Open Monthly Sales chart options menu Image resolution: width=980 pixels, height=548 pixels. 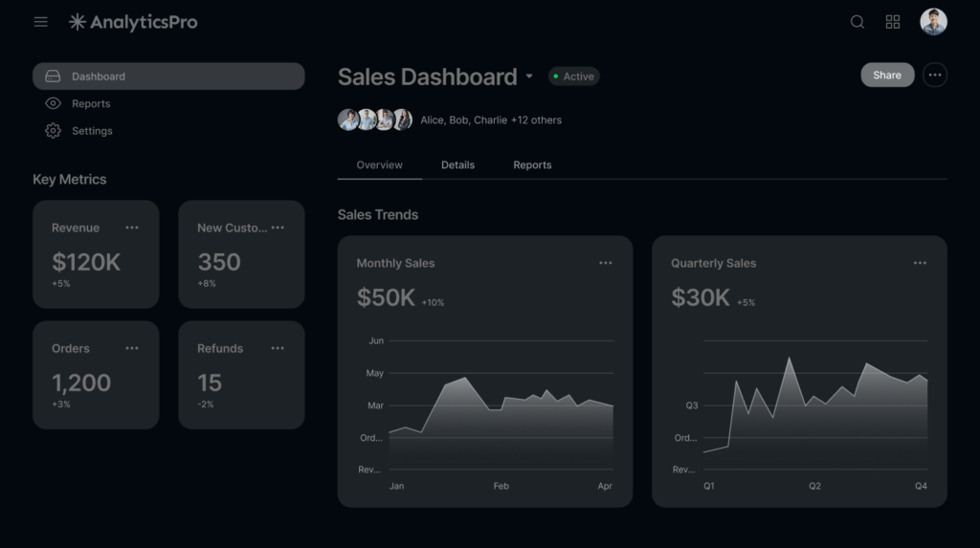(606, 263)
